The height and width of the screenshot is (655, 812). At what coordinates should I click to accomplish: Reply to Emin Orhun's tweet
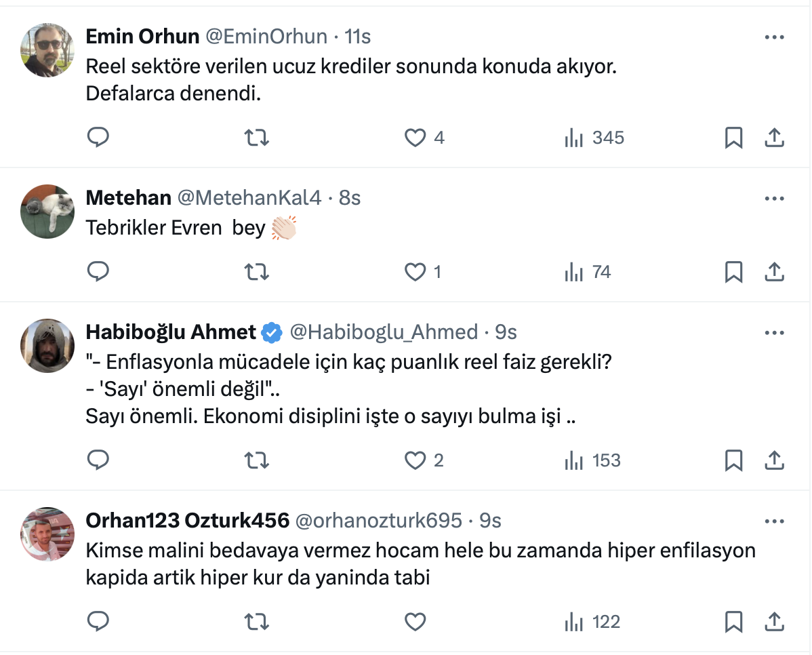[x=99, y=138]
